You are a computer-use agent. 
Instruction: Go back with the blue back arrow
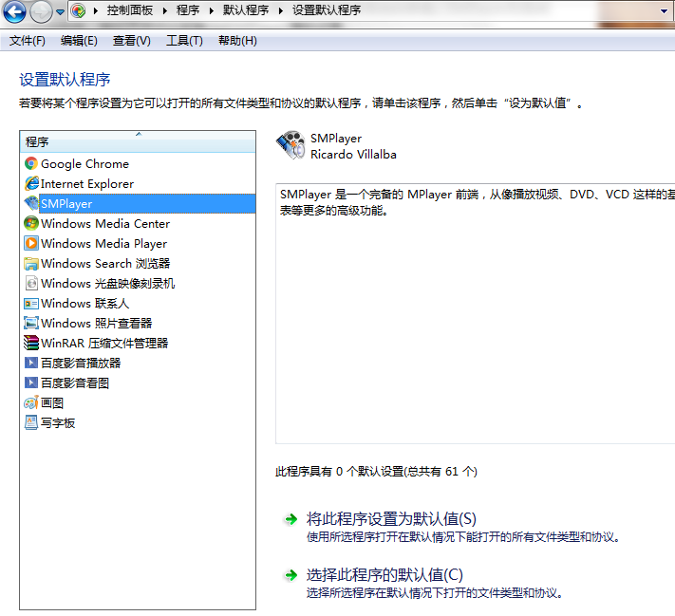pos(14,11)
